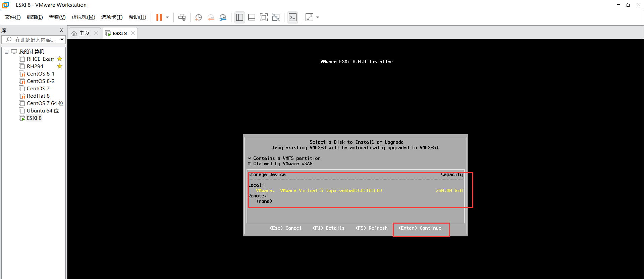Image resolution: width=644 pixels, height=279 pixels.
Task: Click (Esc) Cancel in the installer
Action: (286, 228)
